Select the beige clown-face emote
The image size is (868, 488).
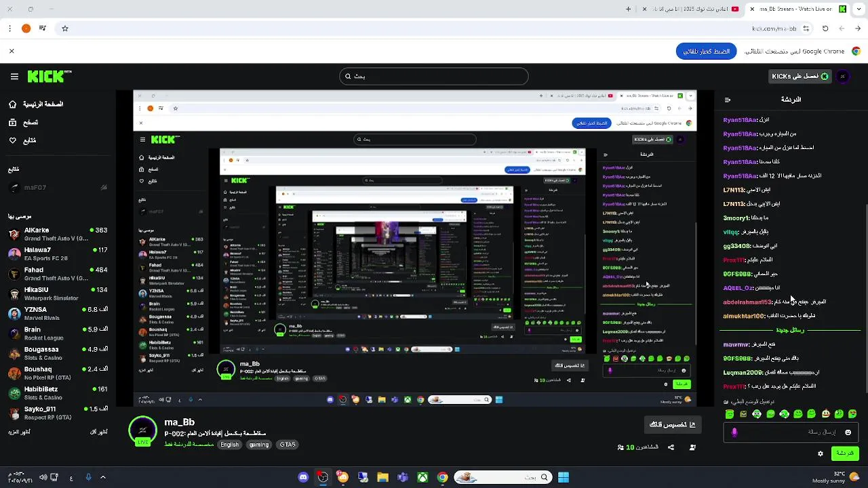[x=825, y=413]
